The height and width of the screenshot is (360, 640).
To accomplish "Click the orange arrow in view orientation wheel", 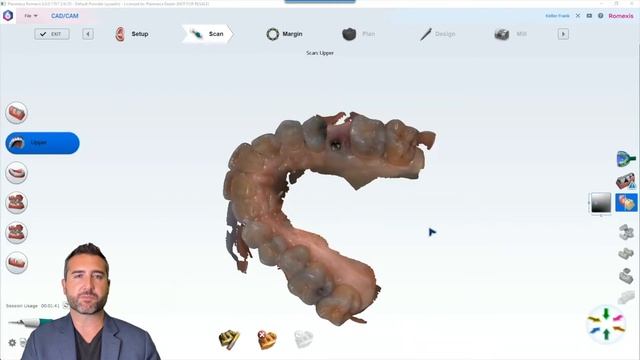I will click(x=619, y=329).
